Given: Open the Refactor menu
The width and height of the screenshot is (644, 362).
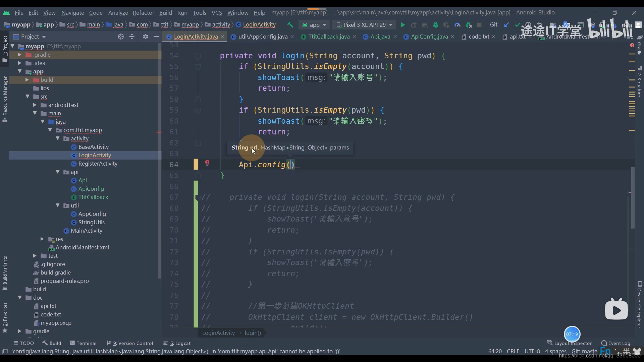Looking at the screenshot, I should click(x=143, y=13).
